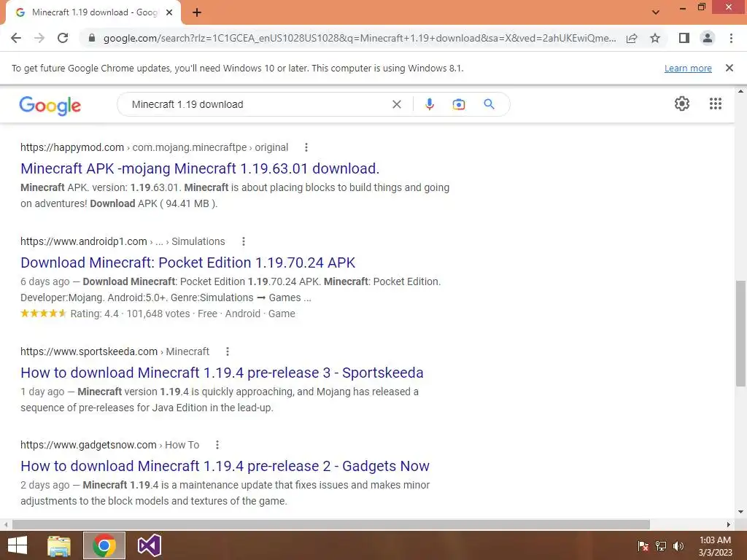Launch Visual Studio from taskbar
The width and height of the screenshot is (747, 560).
(149, 545)
